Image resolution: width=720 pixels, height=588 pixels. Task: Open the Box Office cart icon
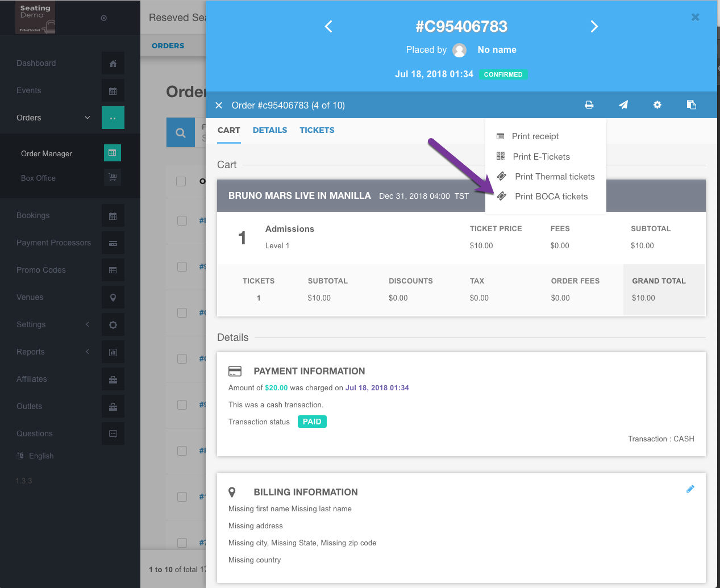113,177
